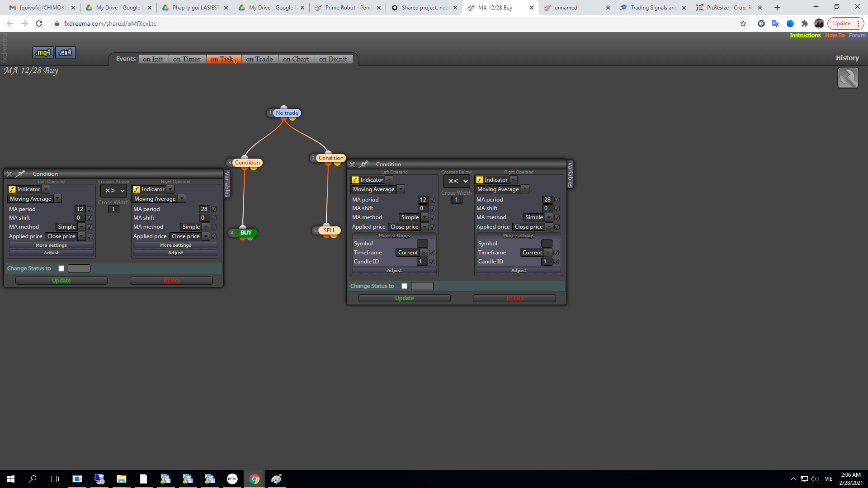The width and height of the screenshot is (868, 488).
Task: Click Change Status color field, left panel
Action: click(x=79, y=268)
